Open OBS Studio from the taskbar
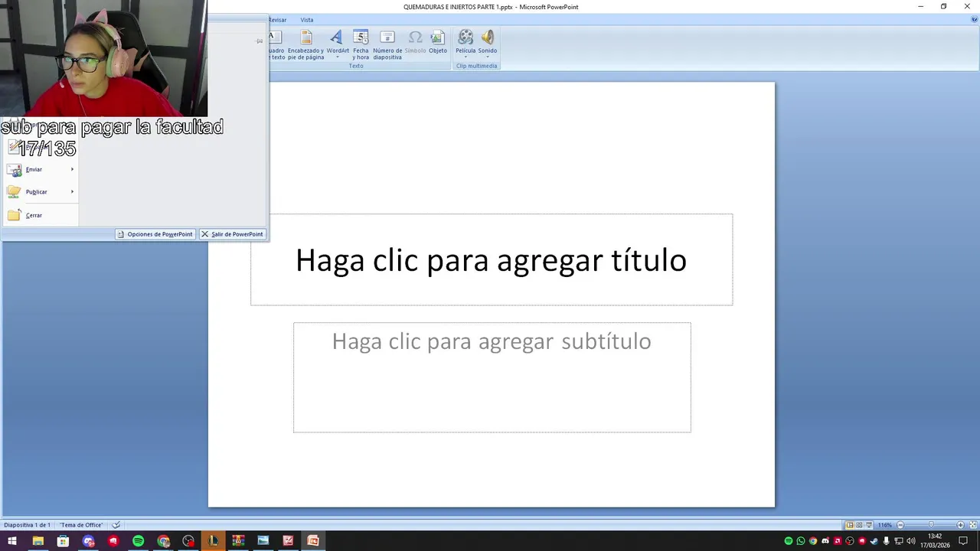The width and height of the screenshot is (980, 551). [188, 541]
